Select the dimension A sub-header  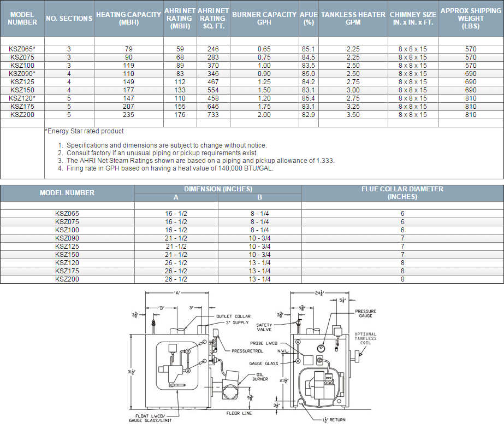176,197
